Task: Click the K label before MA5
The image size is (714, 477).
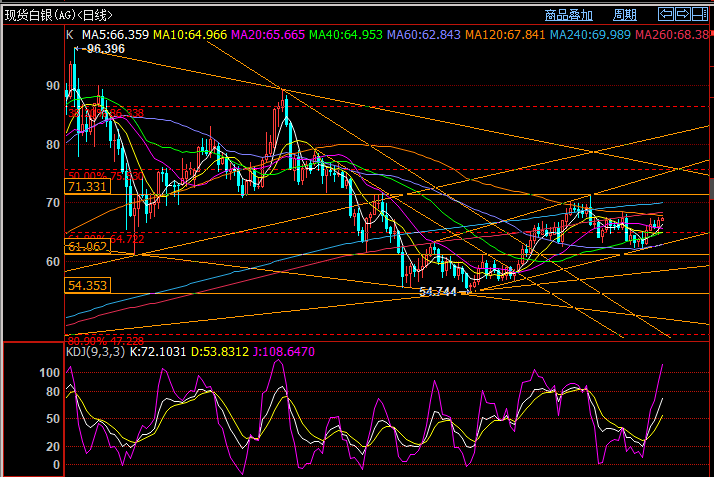Action: tap(70, 35)
